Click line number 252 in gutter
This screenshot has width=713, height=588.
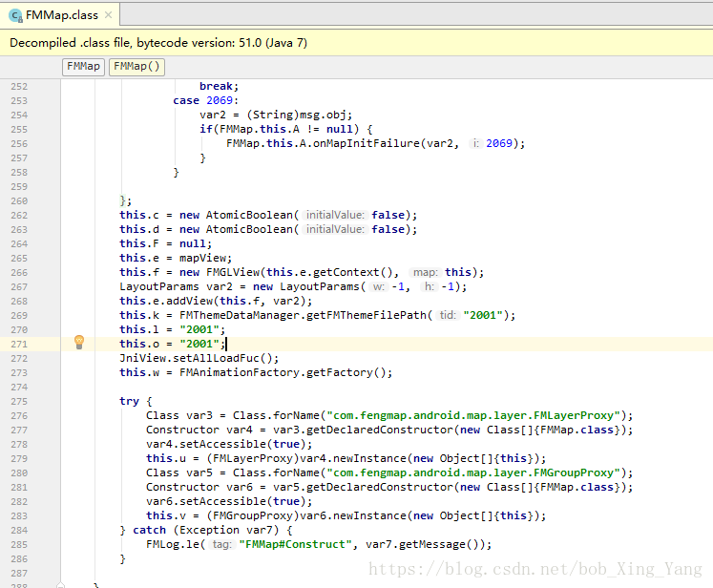(x=19, y=87)
